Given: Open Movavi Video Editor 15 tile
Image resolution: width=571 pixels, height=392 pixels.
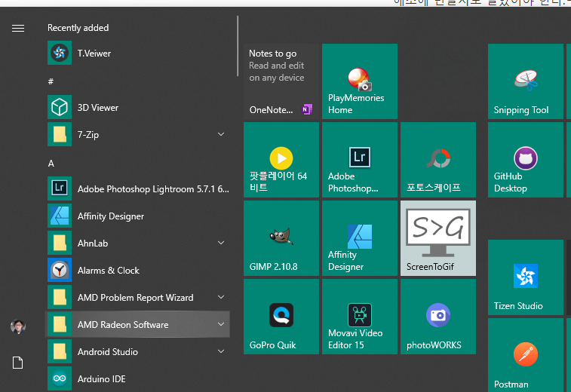Looking at the screenshot, I should [x=360, y=317].
